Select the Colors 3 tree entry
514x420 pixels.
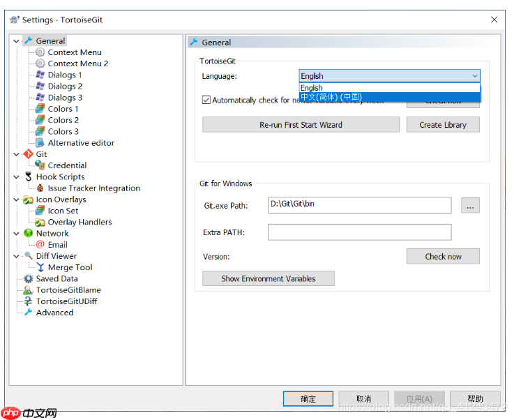pos(63,131)
